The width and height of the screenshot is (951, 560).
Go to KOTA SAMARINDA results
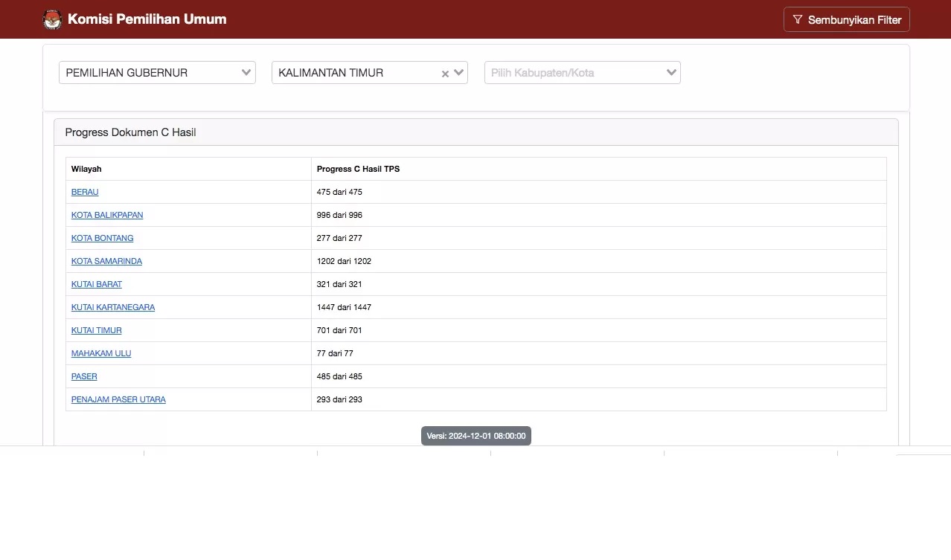point(106,261)
